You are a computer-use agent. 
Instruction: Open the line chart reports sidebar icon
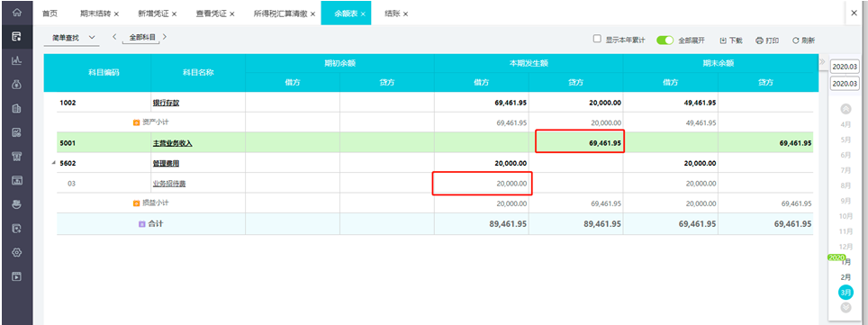tap(16, 61)
